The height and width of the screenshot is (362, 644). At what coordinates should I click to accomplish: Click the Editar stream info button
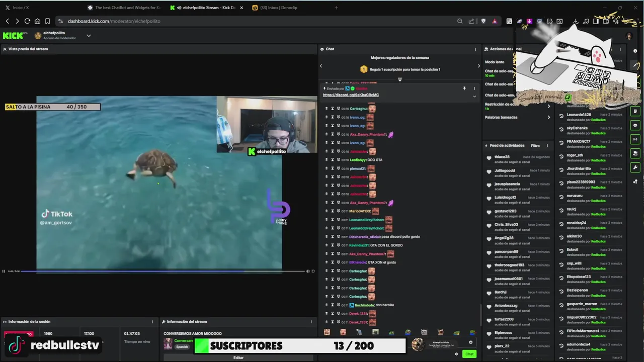[x=238, y=357]
